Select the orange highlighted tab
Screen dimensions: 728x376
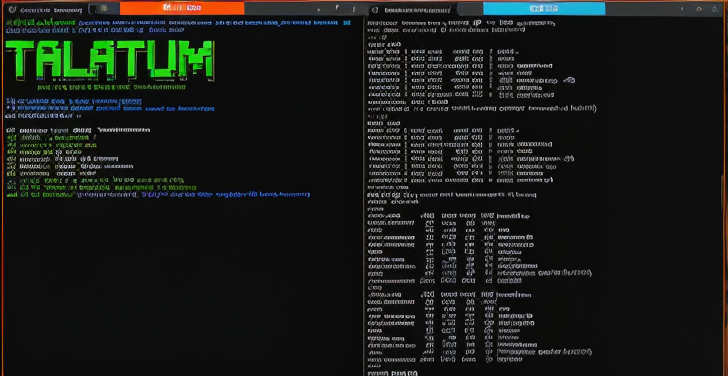click(182, 8)
